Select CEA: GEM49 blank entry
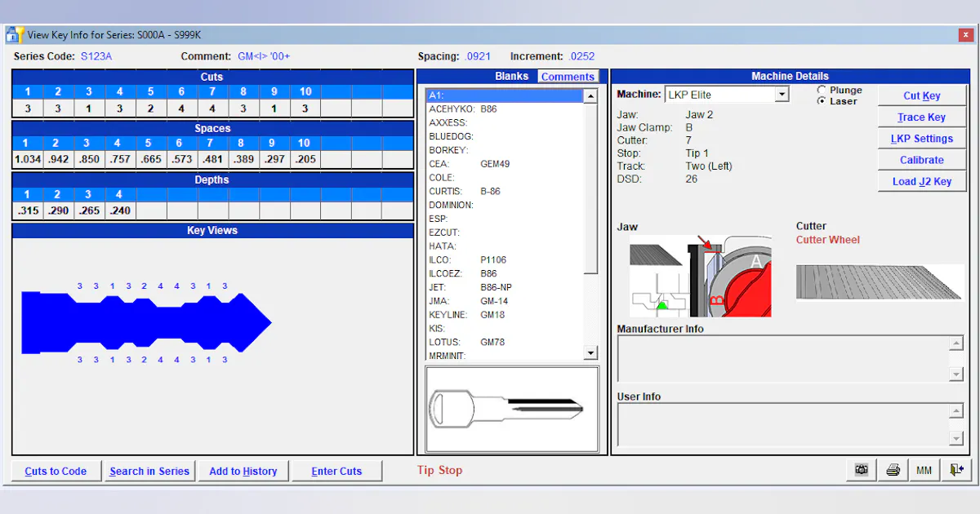Image resolution: width=980 pixels, height=514 pixels. point(505,164)
